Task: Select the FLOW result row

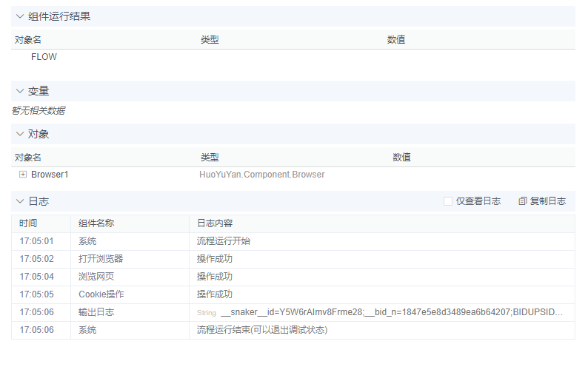Action: point(44,57)
